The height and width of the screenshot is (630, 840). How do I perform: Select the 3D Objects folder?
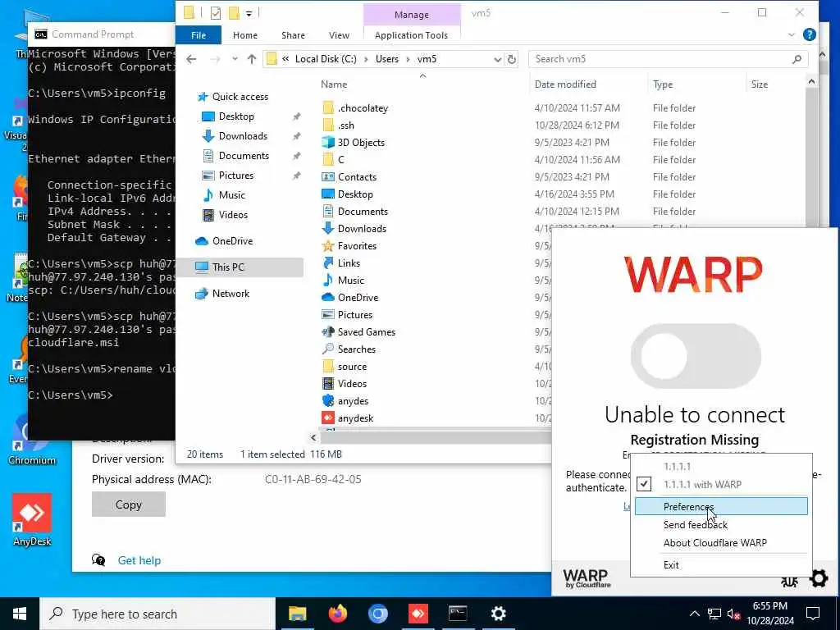coord(361,143)
